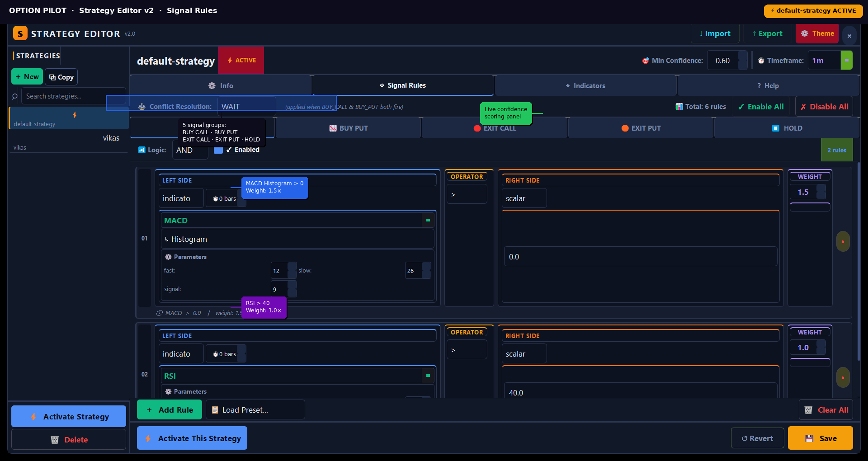Switch to the Indicators tab

click(x=585, y=86)
